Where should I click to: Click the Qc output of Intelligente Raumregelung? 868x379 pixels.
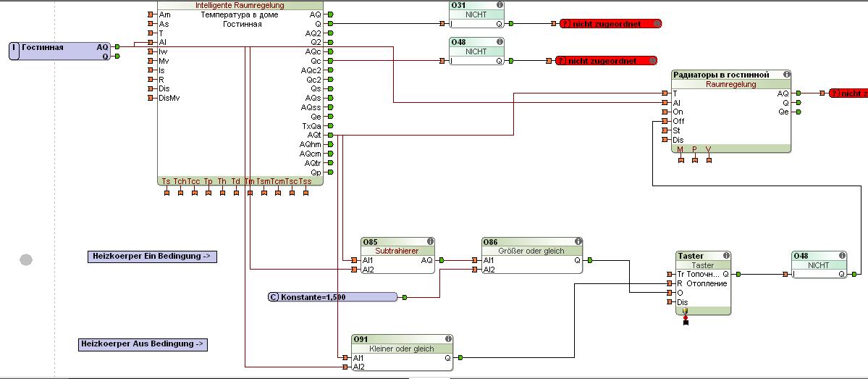pos(331,60)
